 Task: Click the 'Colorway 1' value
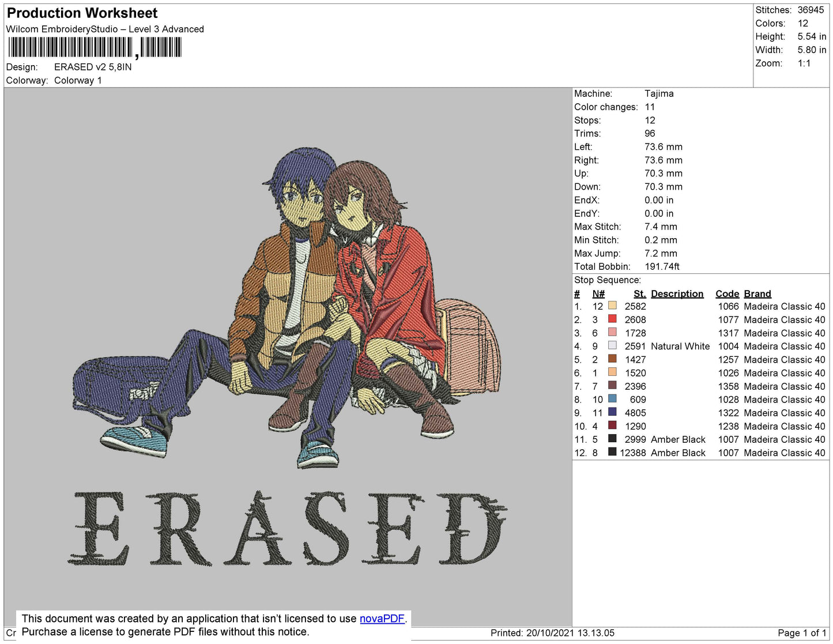tap(78, 80)
